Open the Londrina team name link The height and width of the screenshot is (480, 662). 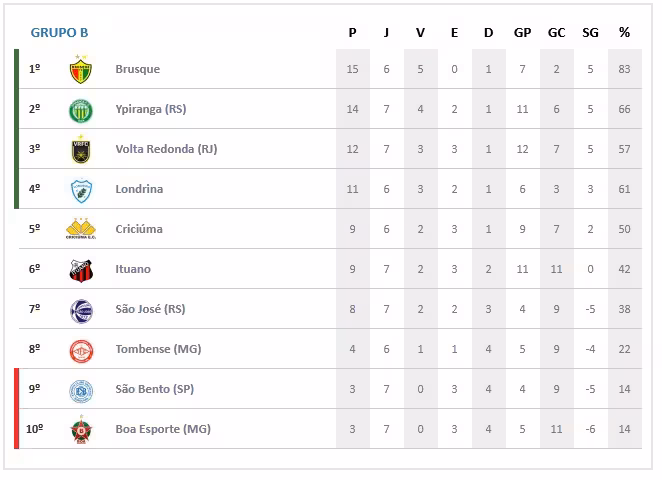coord(139,189)
